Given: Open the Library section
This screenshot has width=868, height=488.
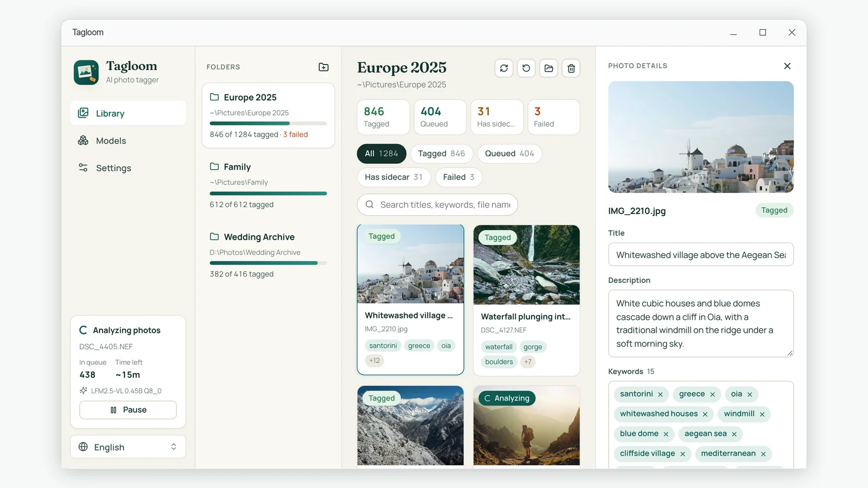Looking at the screenshot, I should point(128,113).
